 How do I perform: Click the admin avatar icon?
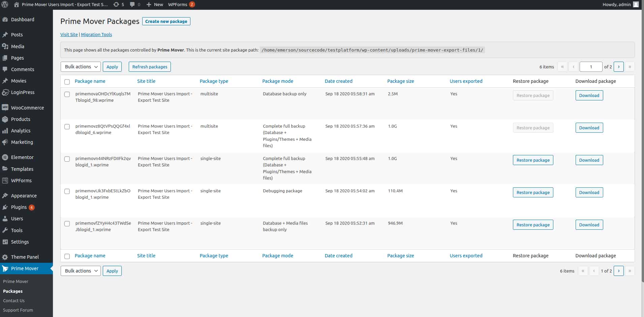(x=636, y=4)
